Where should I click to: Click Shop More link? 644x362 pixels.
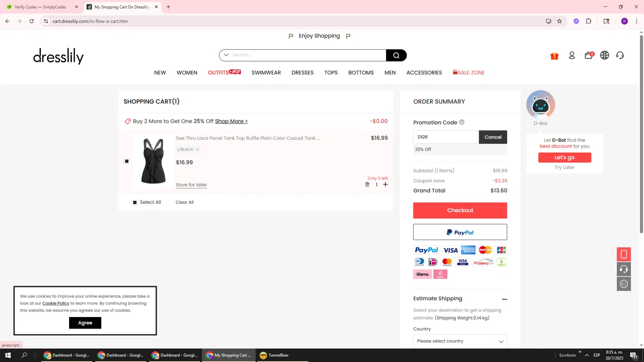pyautogui.click(x=231, y=121)
